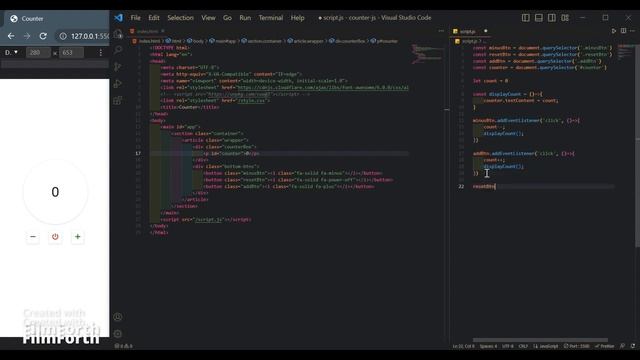Click CRLF end of line in status bar
640x360 pixels.
tap(523, 346)
